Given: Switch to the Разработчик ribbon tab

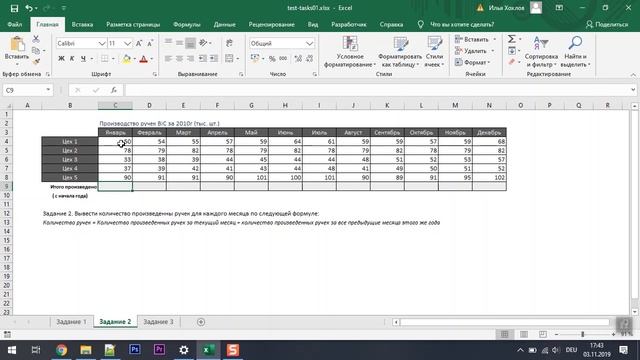Looking at the screenshot, I should coord(349,24).
